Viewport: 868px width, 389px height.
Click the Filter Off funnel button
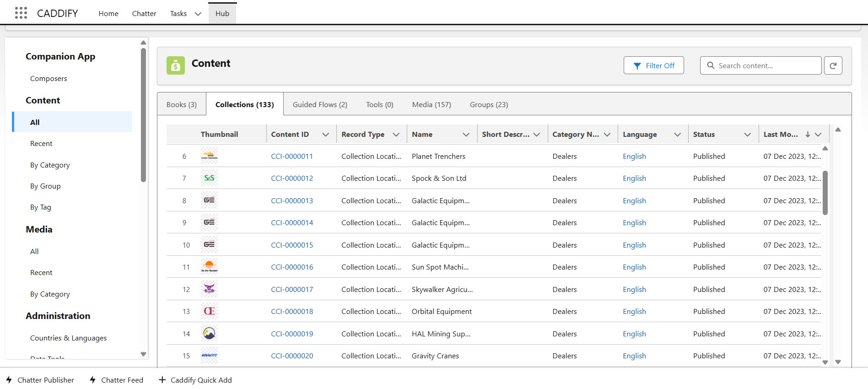pos(653,65)
